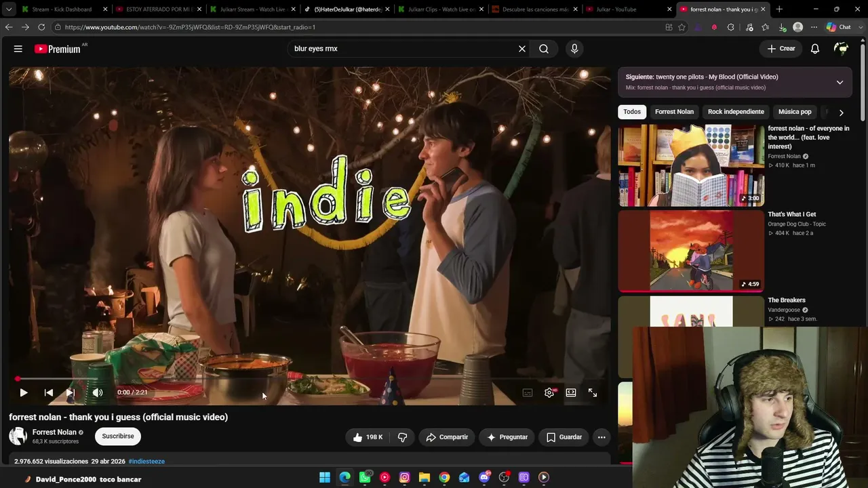Like the video with 198 K likes
This screenshot has width=868, height=488.
point(368,437)
